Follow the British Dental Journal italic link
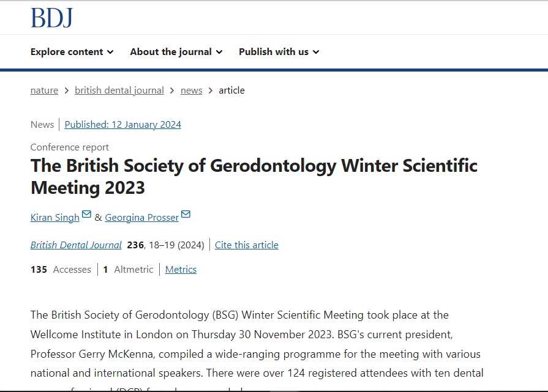 tap(76, 245)
